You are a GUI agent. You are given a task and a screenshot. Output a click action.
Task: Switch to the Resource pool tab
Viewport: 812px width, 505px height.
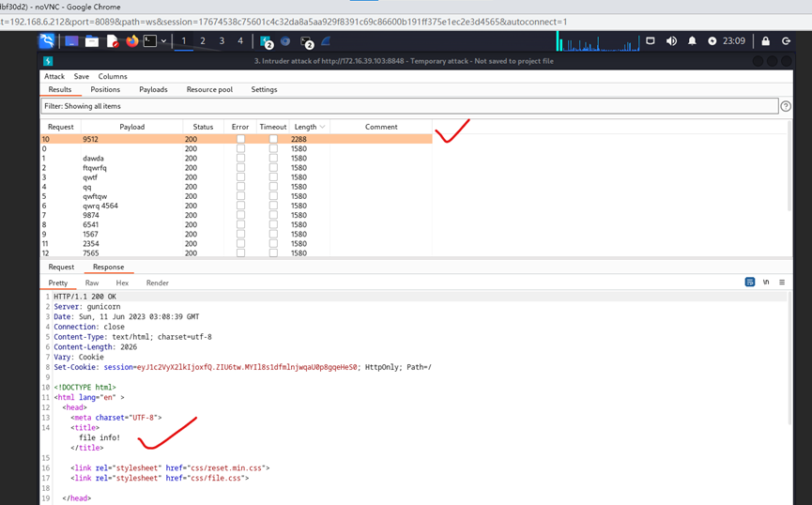click(209, 89)
